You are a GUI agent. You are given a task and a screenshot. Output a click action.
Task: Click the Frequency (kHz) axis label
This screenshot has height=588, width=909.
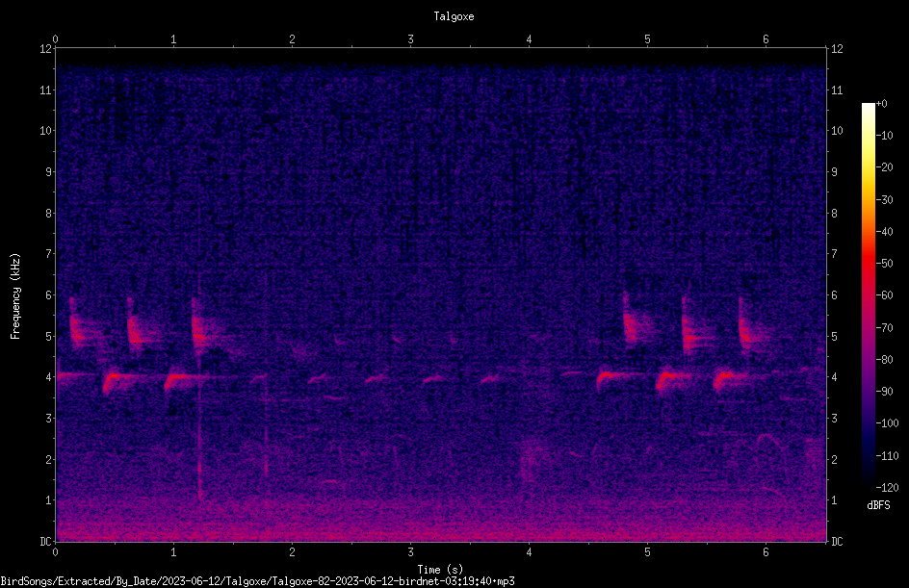[x=15, y=296]
